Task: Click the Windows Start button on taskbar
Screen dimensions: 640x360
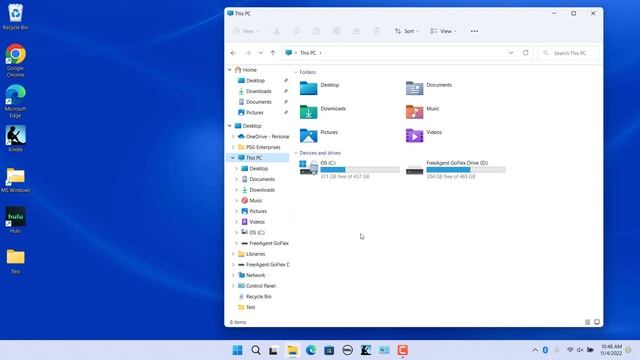Action: [x=238, y=350]
